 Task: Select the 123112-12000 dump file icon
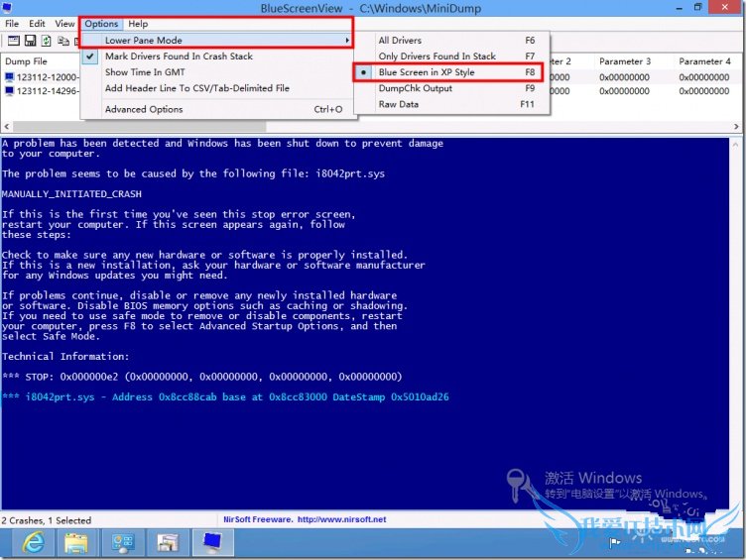tap(9, 77)
